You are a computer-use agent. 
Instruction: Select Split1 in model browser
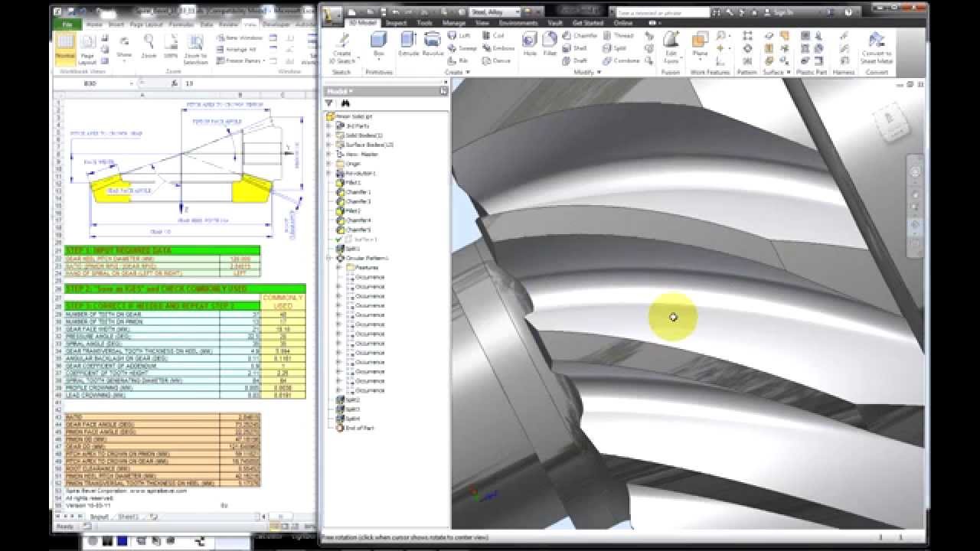348,249
